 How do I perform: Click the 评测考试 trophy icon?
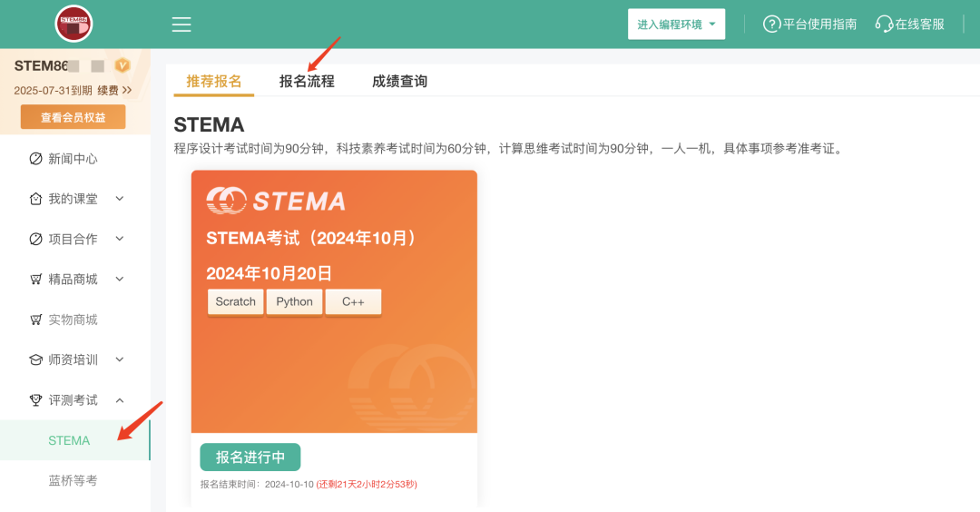pyautogui.click(x=35, y=400)
